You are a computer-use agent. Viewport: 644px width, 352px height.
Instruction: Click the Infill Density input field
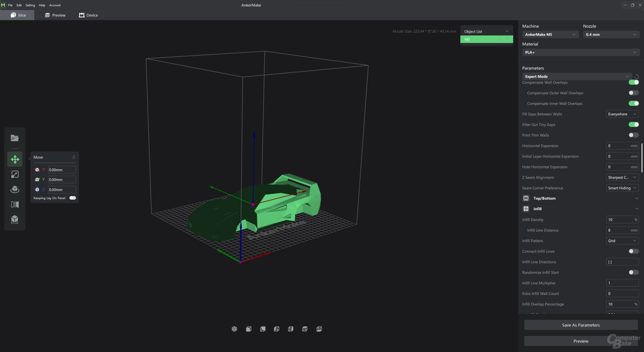tap(619, 220)
